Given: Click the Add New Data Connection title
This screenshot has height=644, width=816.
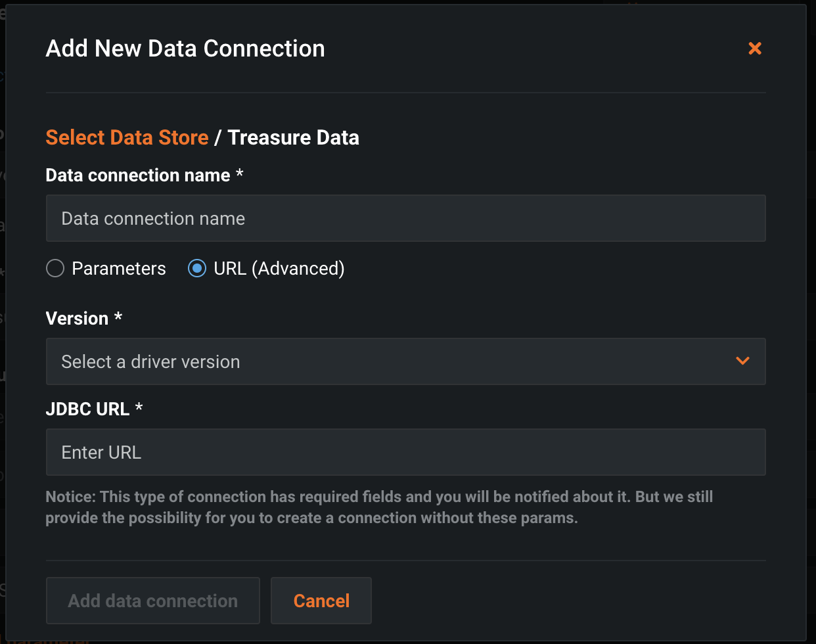Looking at the screenshot, I should [x=185, y=49].
